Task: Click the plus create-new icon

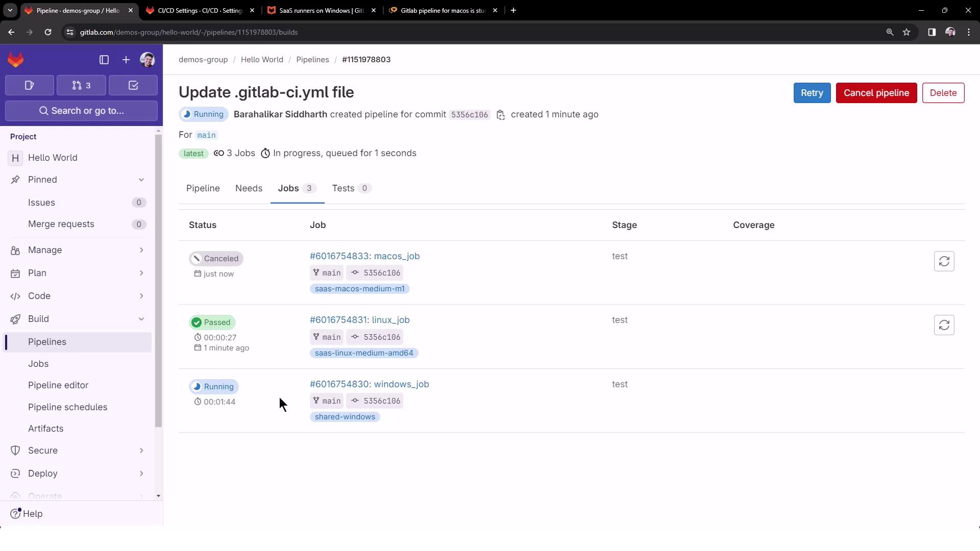Action: 126,60
